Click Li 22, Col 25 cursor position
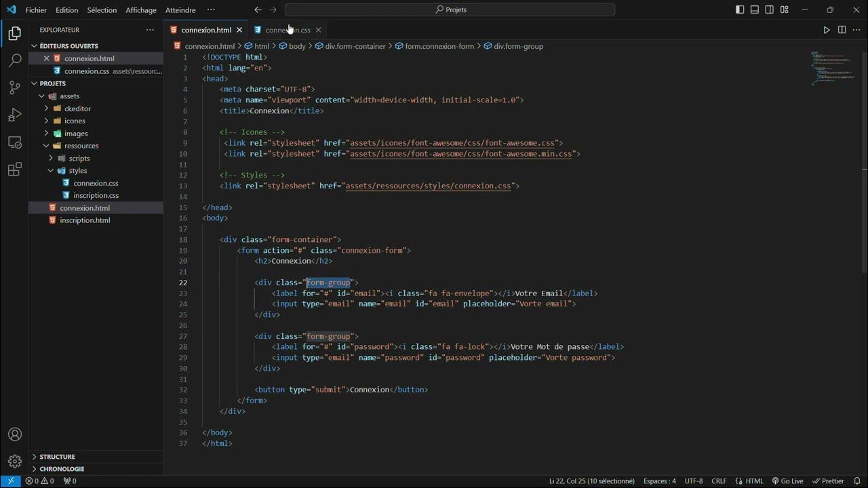Viewport: 868px width, 488px height. [x=592, y=481]
